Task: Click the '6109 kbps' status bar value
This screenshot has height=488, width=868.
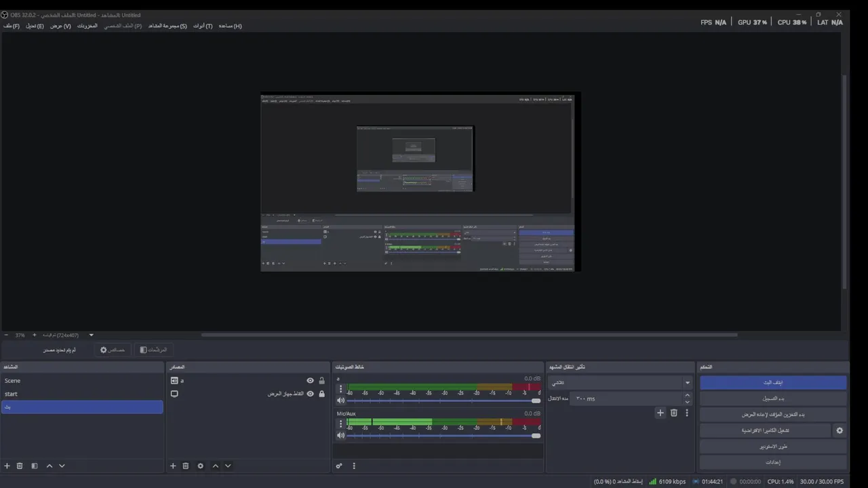Action: coord(672,482)
